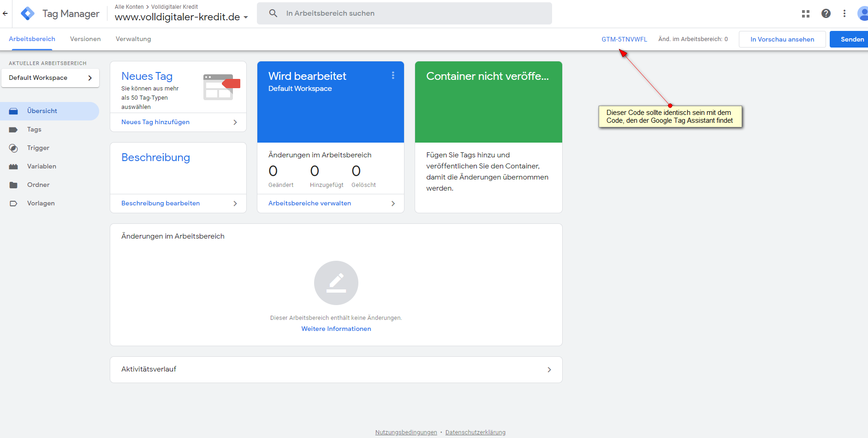Click the back arrow icon
Screen dimensions: 868x438
tap(5, 13)
